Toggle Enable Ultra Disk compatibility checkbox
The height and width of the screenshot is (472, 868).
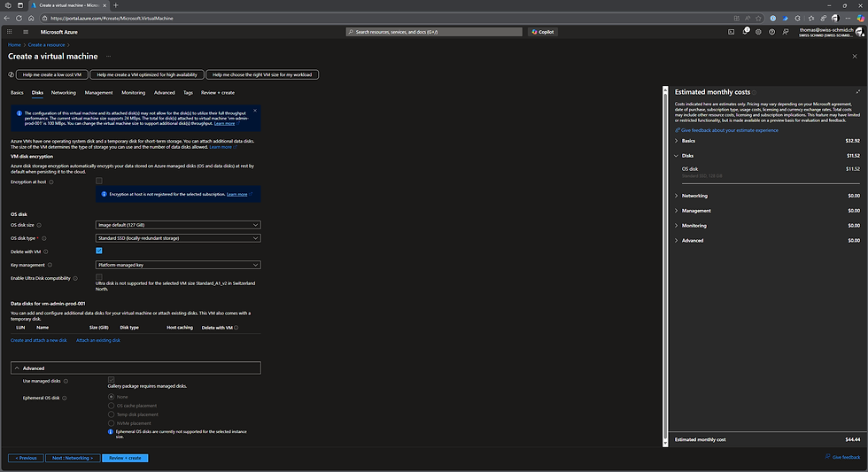click(x=99, y=276)
